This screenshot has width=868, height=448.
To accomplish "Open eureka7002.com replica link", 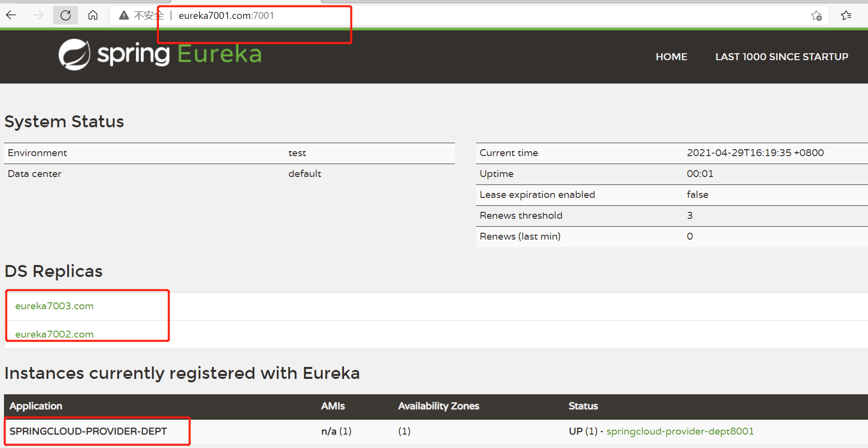I will click(54, 334).
